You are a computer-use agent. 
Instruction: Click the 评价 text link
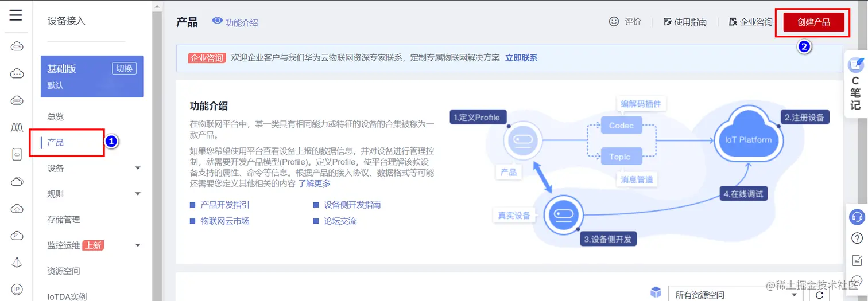coord(633,22)
